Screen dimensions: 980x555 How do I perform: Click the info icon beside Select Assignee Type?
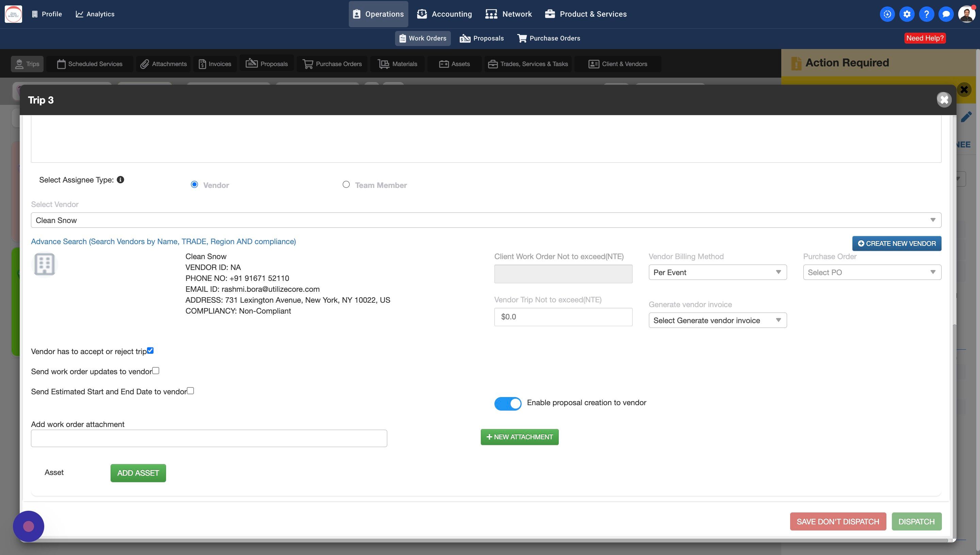coord(120,179)
